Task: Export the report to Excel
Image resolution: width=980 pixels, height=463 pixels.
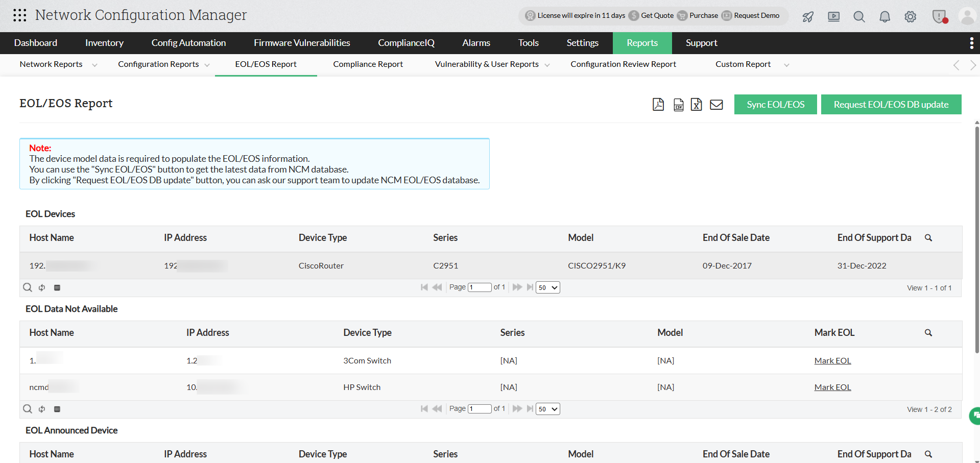Action: pyautogui.click(x=696, y=104)
